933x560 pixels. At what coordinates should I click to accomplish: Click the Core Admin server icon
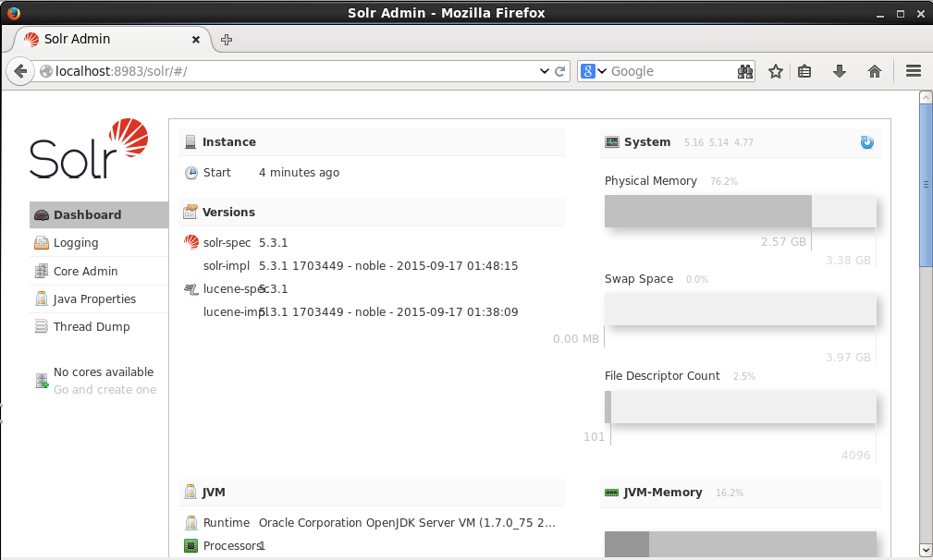point(41,271)
